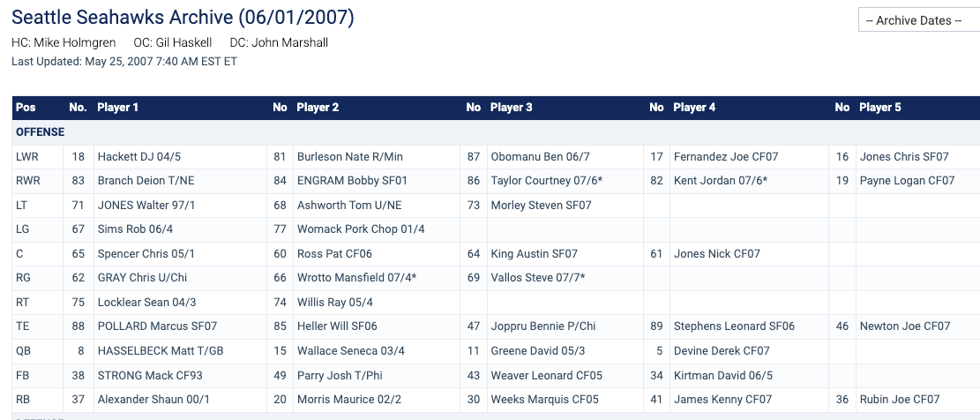This screenshot has height=420, width=980.
Task: Select player Ashworth Tom U/NE
Action: 349,205
